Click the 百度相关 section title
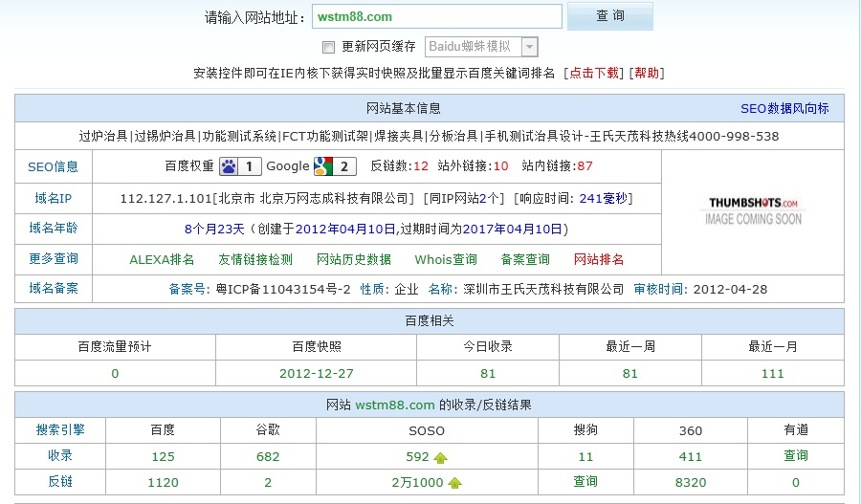Screen dimensions: 861x504 click(430, 321)
